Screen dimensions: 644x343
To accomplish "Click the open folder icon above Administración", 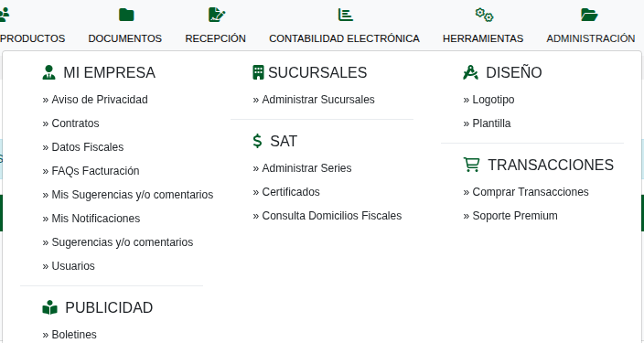I will (589, 15).
